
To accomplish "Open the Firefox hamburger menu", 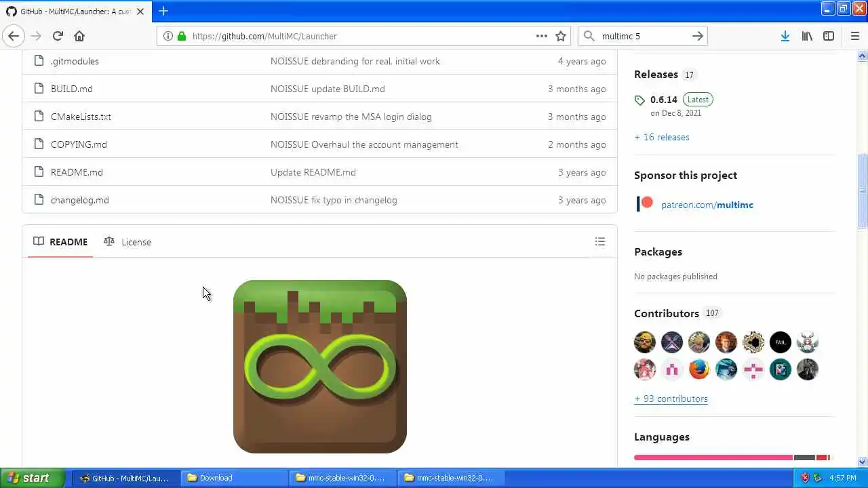I will tap(854, 36).
